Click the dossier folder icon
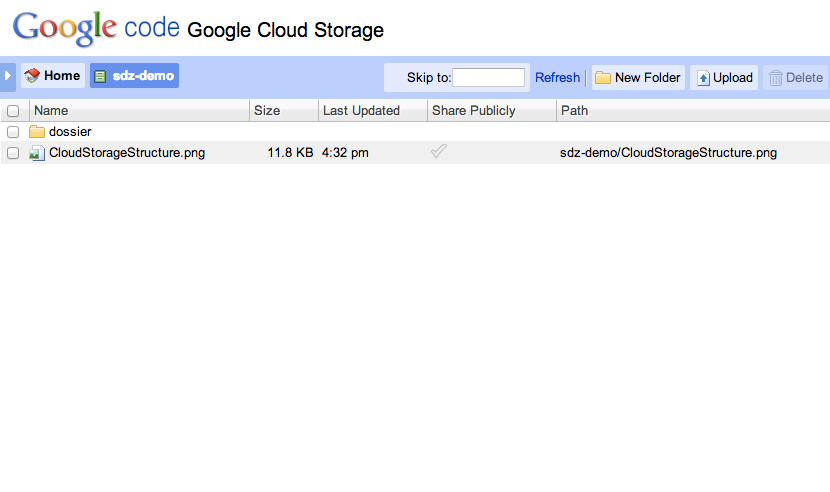The image size is (830, 492). click(x=37, y=132)
